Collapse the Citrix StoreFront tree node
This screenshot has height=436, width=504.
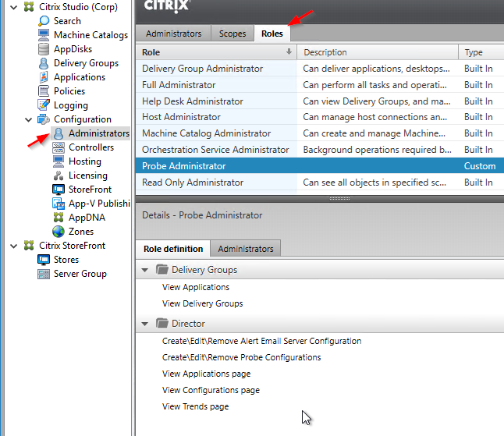14,246
